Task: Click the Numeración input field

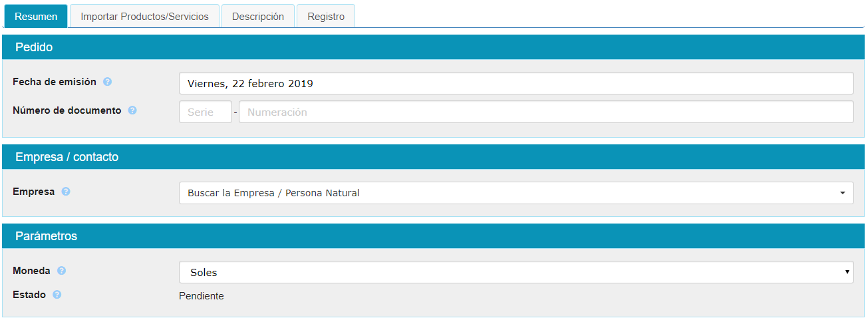Action: click(x=545, y=112)
